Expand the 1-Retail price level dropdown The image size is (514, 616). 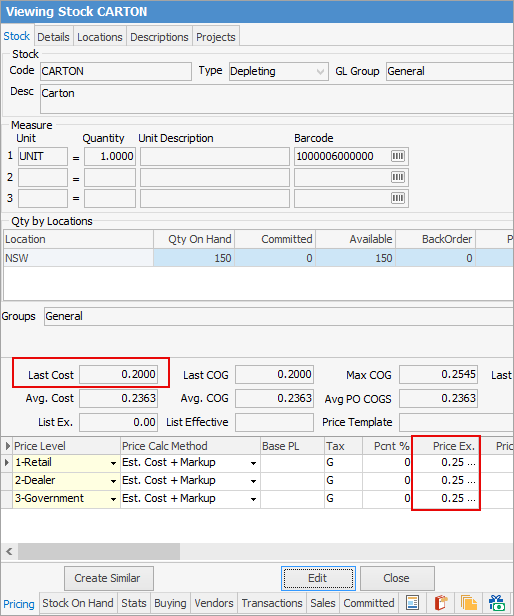pos(113,463)
